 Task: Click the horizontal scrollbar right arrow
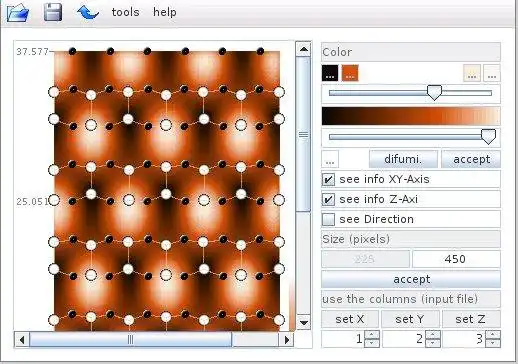(x=287, y=340)
